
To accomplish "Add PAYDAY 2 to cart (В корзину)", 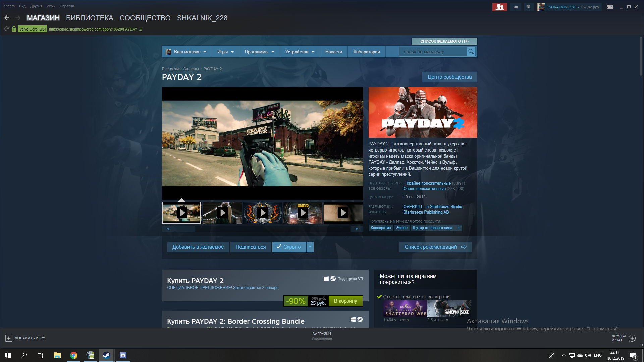I will [x=345, y=301].
